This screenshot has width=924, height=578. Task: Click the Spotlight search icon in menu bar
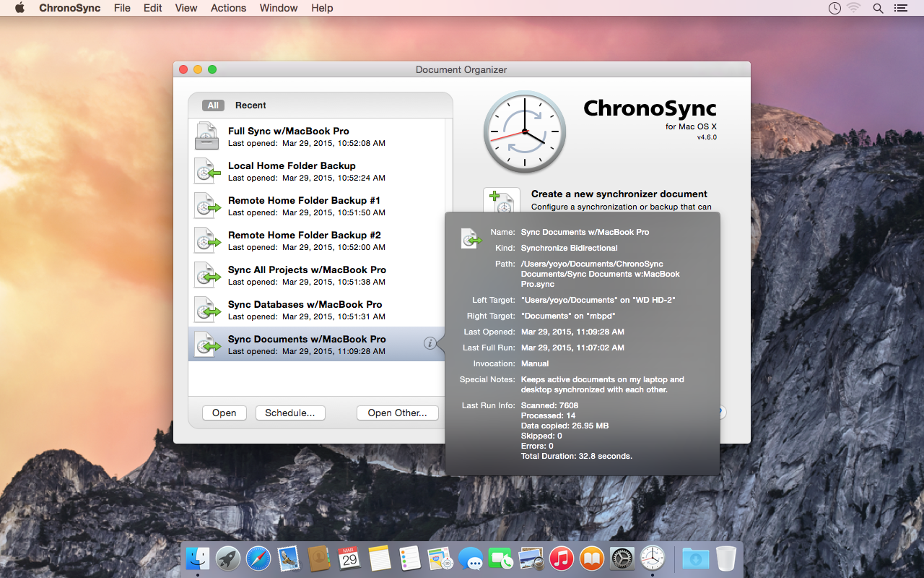[878, 8]
